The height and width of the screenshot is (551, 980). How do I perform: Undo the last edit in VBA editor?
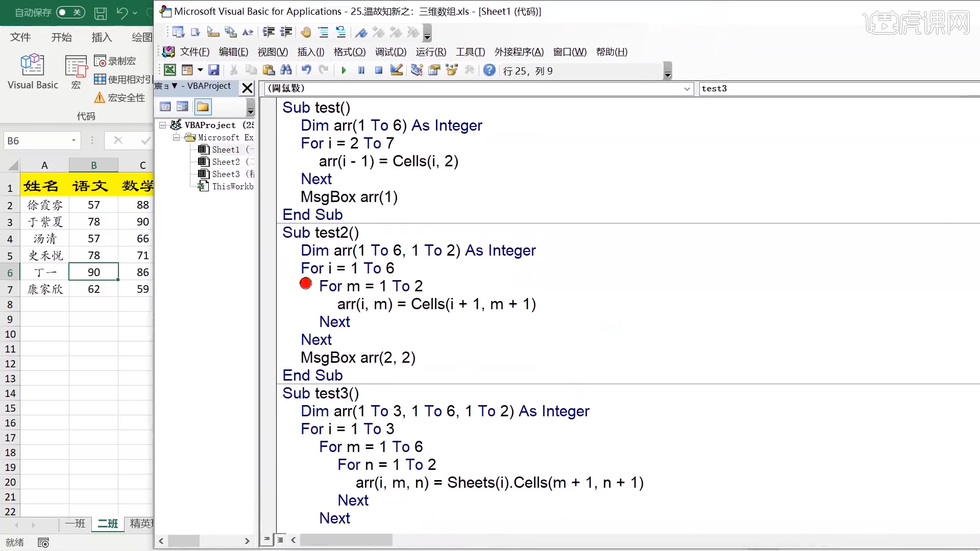(x=306, y=70)
